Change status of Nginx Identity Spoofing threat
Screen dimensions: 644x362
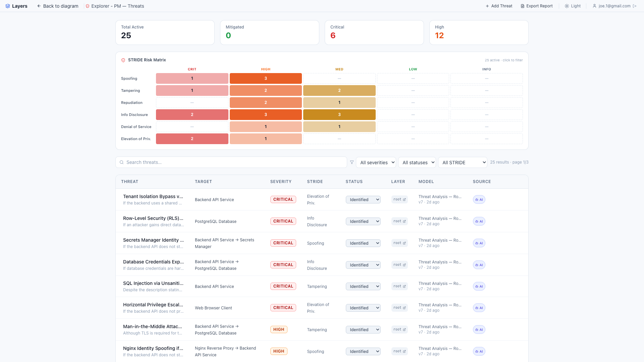[363, 351]
